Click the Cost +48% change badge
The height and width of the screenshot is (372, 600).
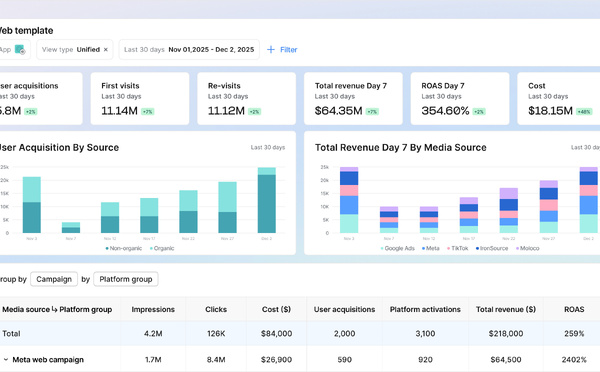coord(584,112)
